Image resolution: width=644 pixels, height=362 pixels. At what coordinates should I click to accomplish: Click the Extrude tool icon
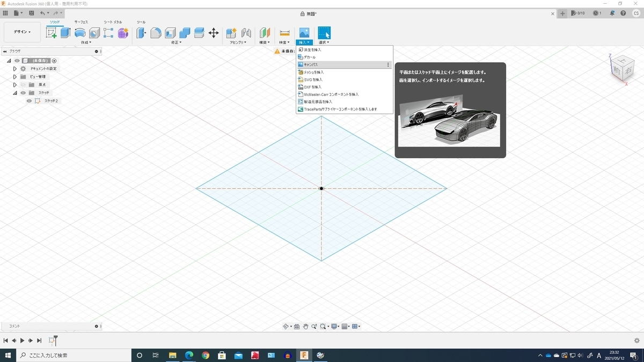point(65,33)
